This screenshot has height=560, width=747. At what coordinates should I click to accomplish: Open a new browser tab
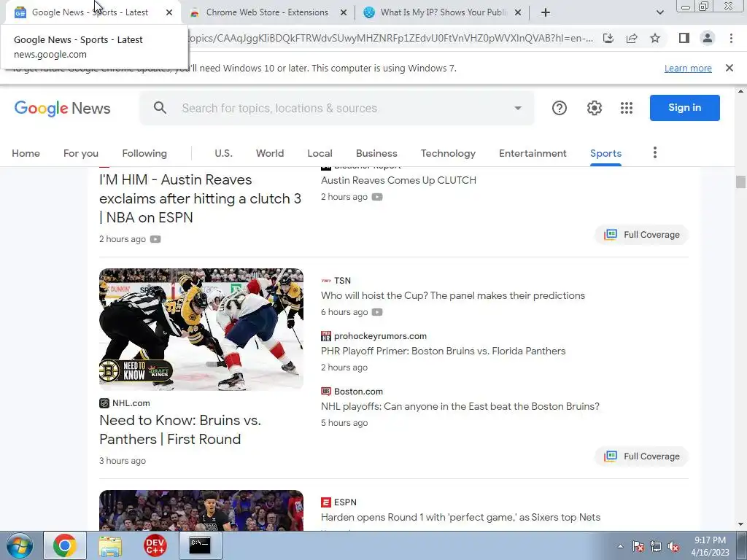546,12
